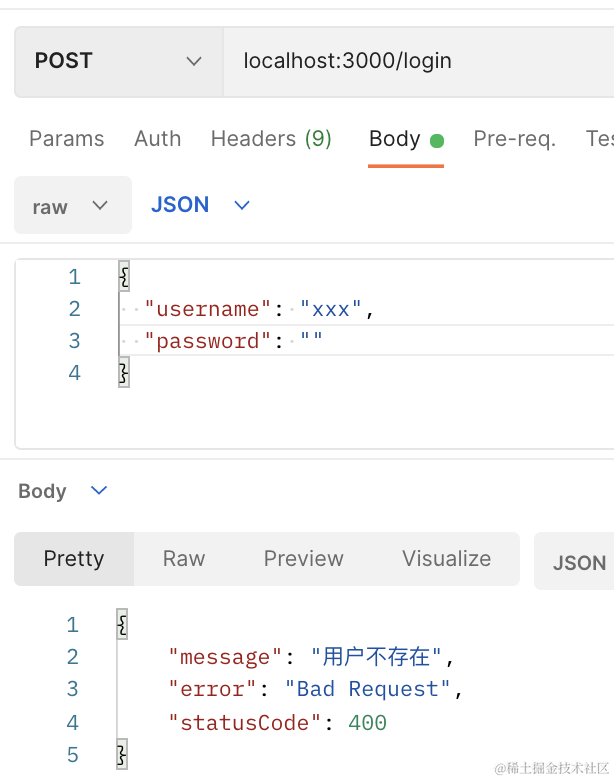Expand the response Body section dropdown
The height and width of the screenshot is (780, 614).
[x=63, y=491]
